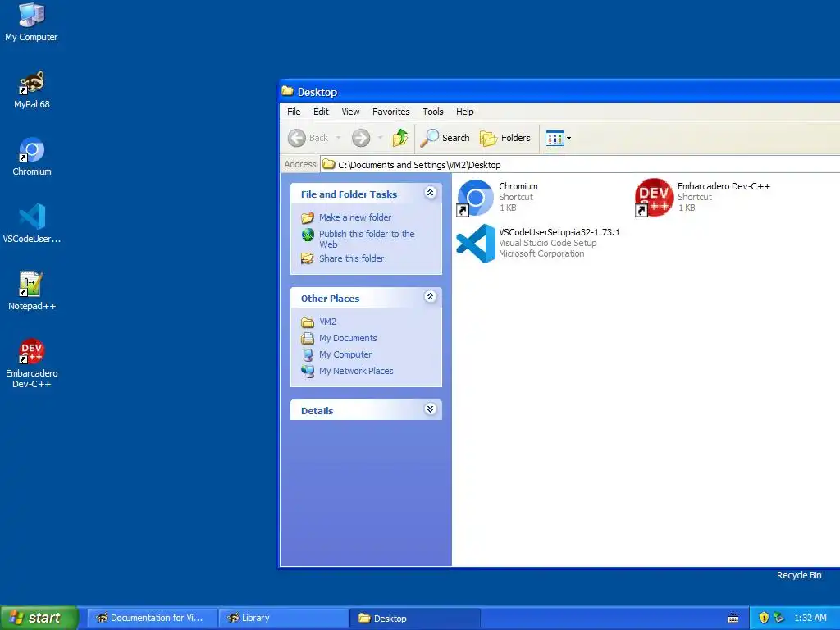
Task: Select Embarcadero Dev-C++ icon in folder window
Action: (654, 198)
